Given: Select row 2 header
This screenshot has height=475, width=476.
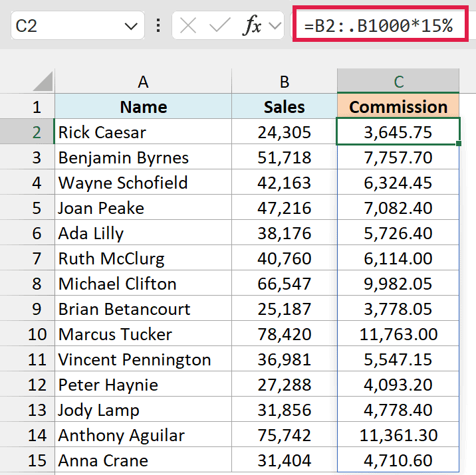Looking at the screenshot, I should point(27,132).
